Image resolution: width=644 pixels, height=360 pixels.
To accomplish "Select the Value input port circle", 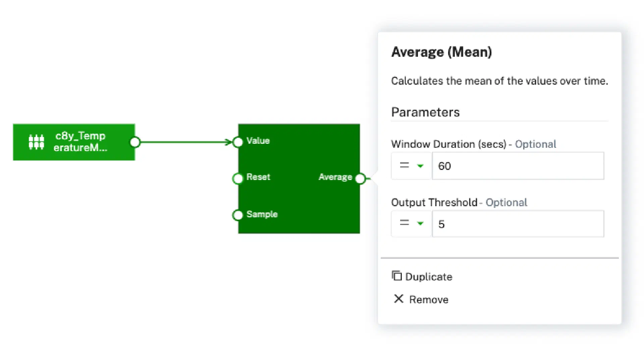I will pos(238,142).
